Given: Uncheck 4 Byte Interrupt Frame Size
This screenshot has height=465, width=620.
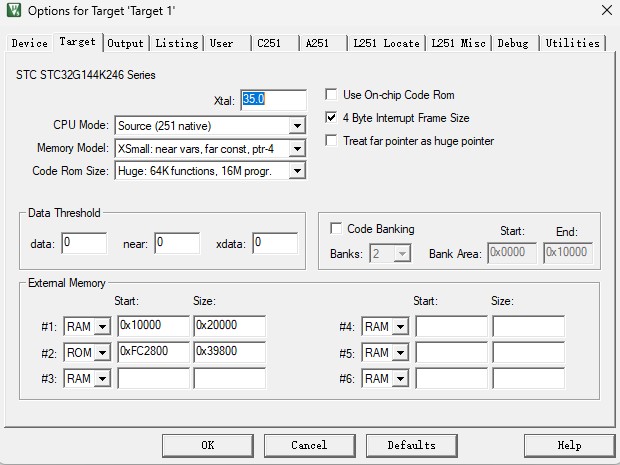Looking at the screenshot, I should tap(332, 118).
